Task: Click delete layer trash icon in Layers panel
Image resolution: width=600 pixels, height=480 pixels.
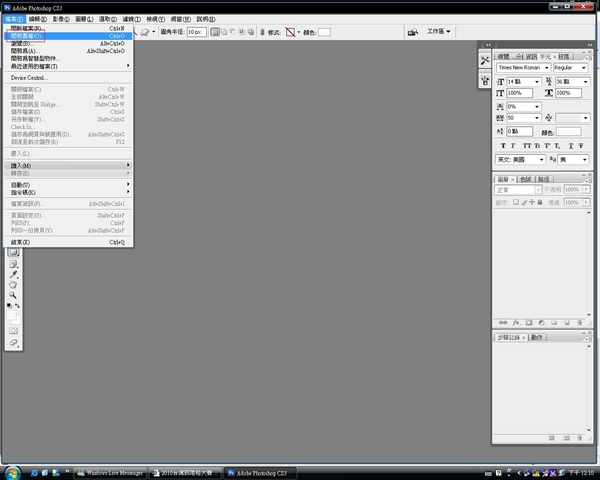Action: 579,323
